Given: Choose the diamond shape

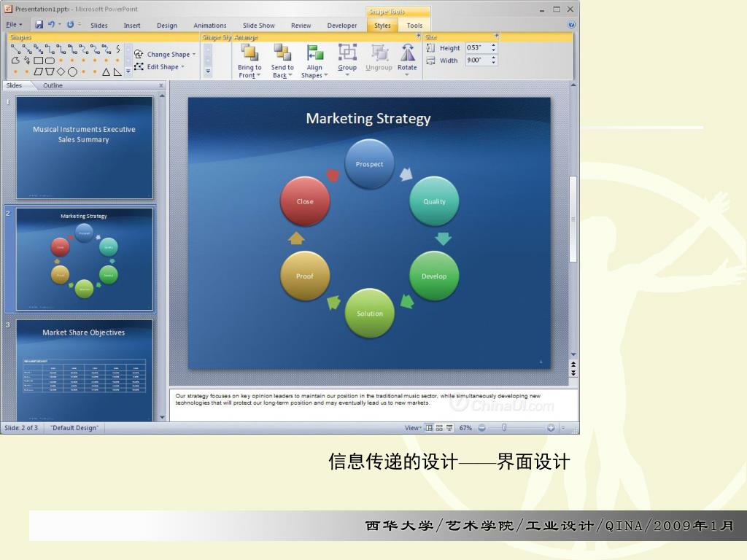Looking at the screenshot, I should coord(61,72).
